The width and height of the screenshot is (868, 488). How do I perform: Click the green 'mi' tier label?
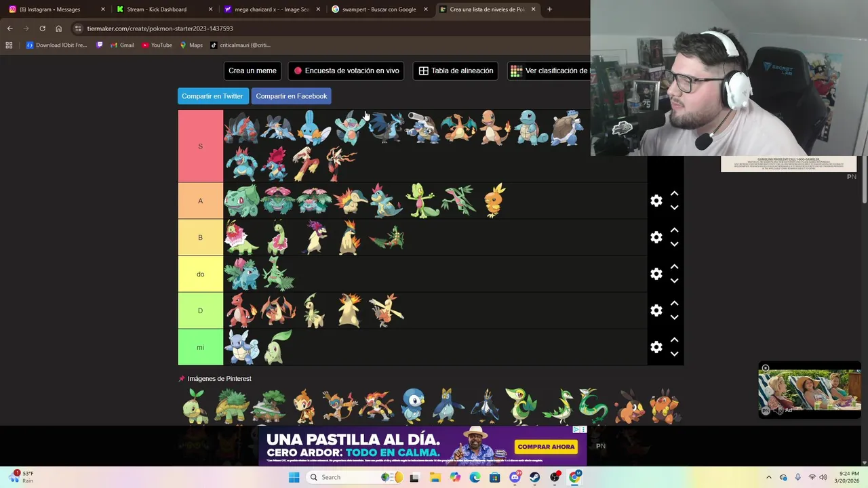tap(200, 347)
